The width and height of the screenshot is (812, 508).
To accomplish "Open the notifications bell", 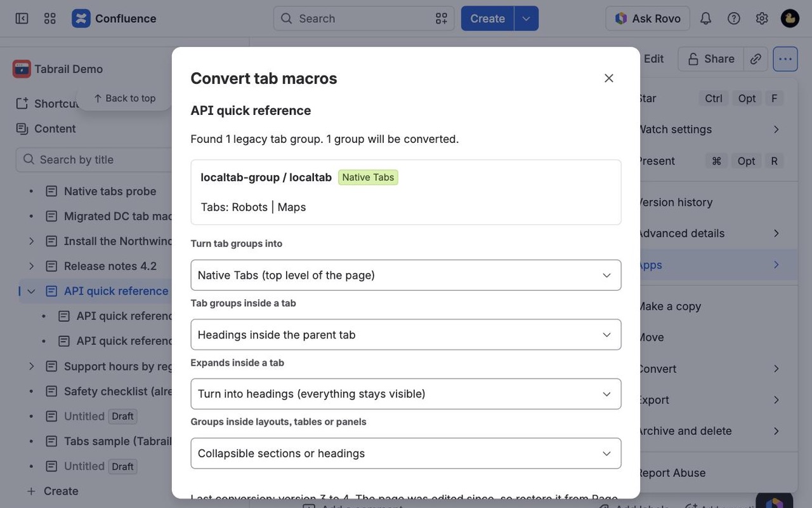I will (705, 18).
